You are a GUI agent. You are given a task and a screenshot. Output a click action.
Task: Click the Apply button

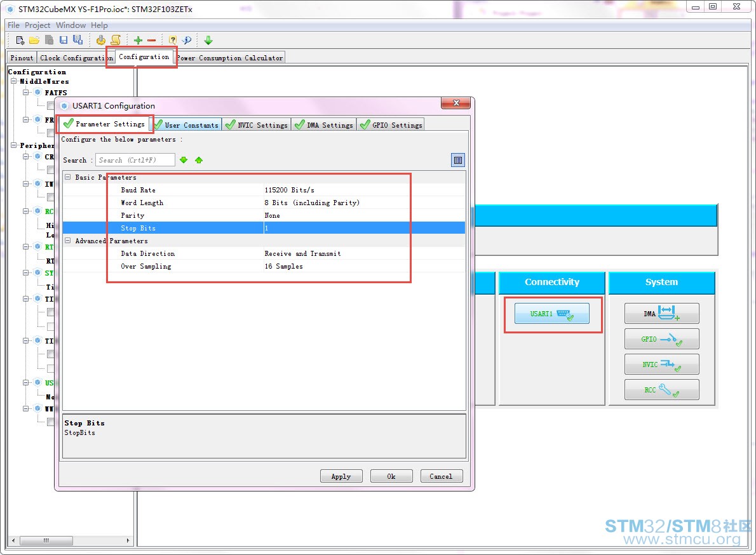341,476
